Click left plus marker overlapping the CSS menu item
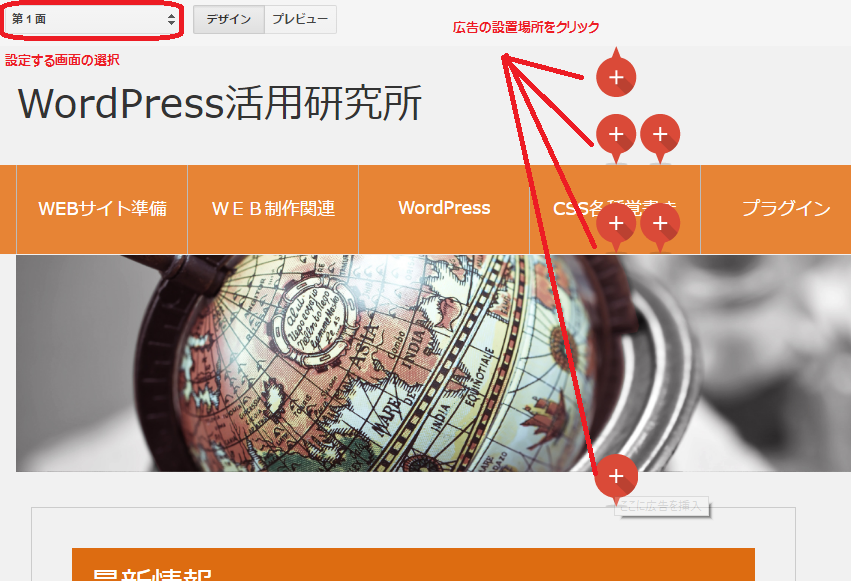This screenshot has height=581, width=851. [x=616, y=223]
